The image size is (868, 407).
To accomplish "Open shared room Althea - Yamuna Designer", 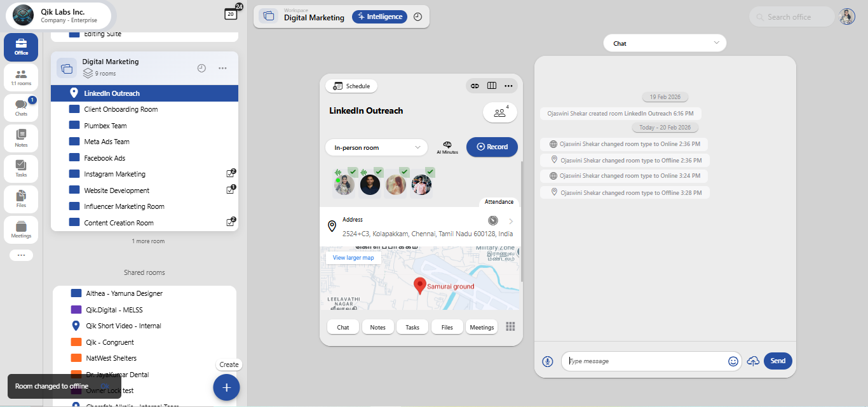I will (144, 293).
